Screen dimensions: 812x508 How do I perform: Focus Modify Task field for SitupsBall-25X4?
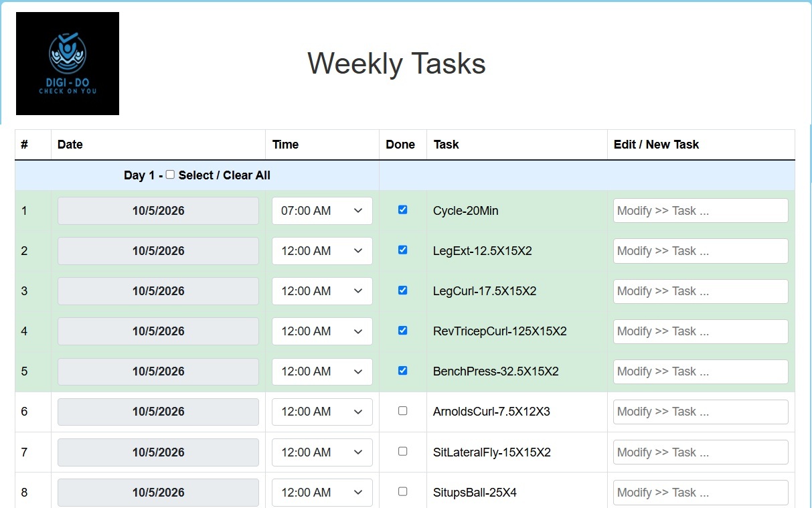click(701, 493)
